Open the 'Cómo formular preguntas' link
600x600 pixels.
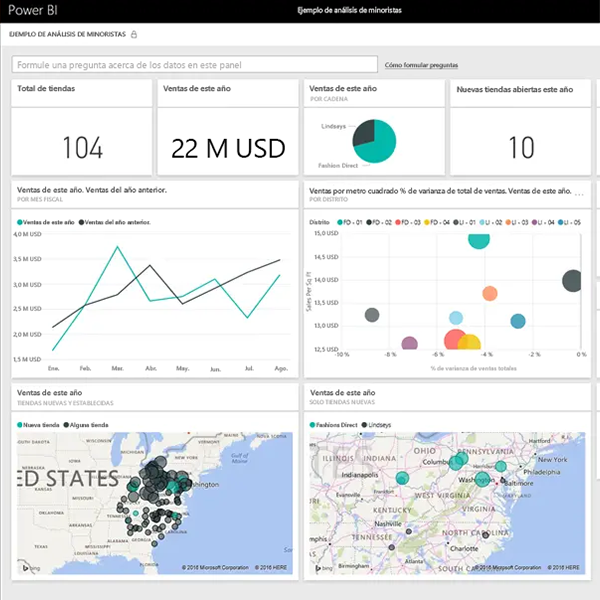(421, 65)
